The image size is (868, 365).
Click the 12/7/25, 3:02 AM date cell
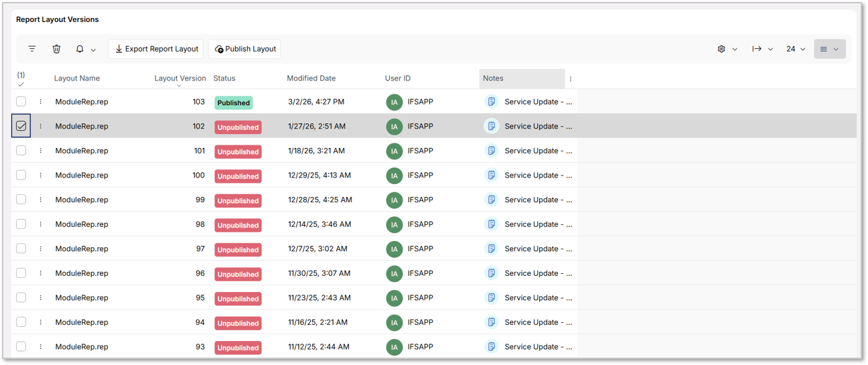tap(318, 248)
